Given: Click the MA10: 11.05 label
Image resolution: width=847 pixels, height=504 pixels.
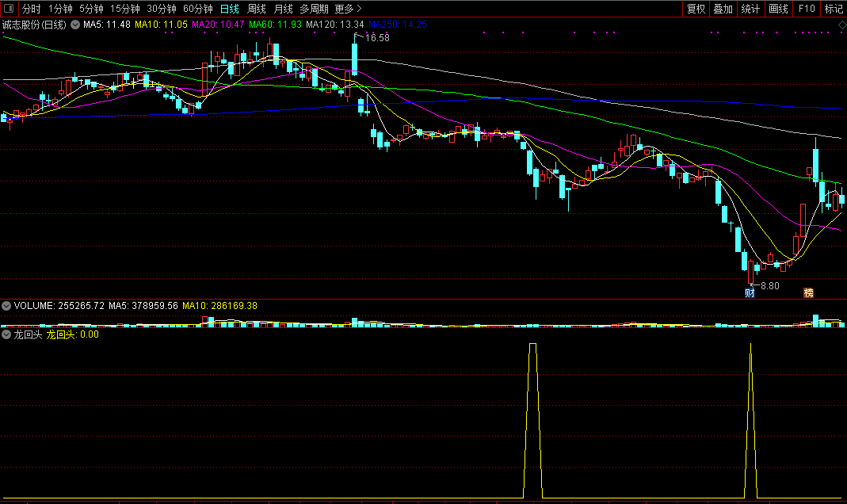Looking at the screenshot, I should coord(161,25).
